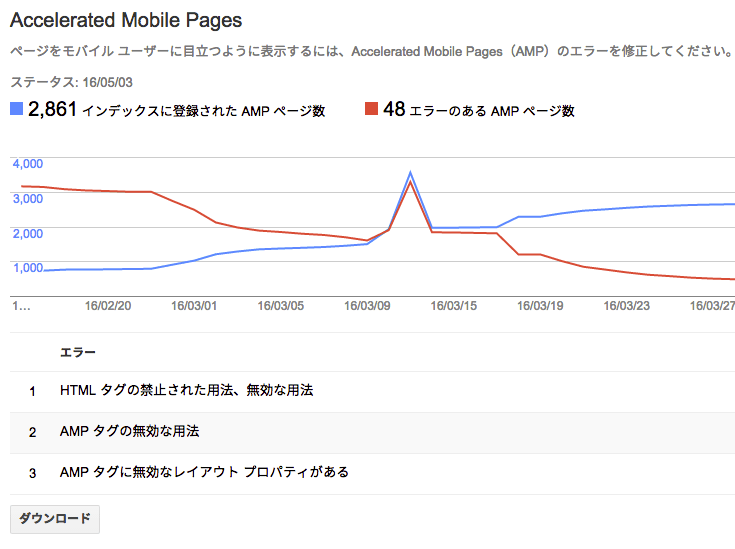Click the y-axis label '2,000'
Screen dimensions: 735x549
point(28,233)
